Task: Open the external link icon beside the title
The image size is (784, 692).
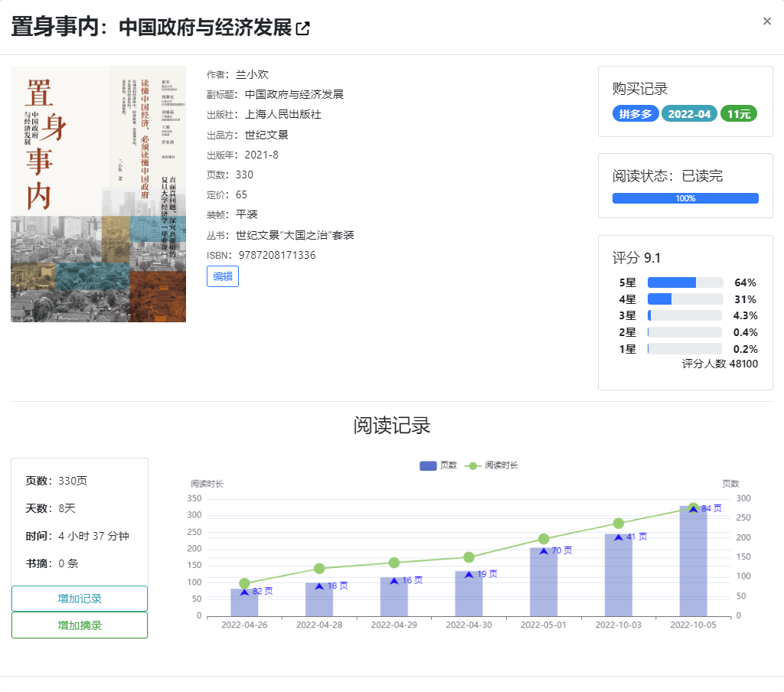Action: point(302,28)
